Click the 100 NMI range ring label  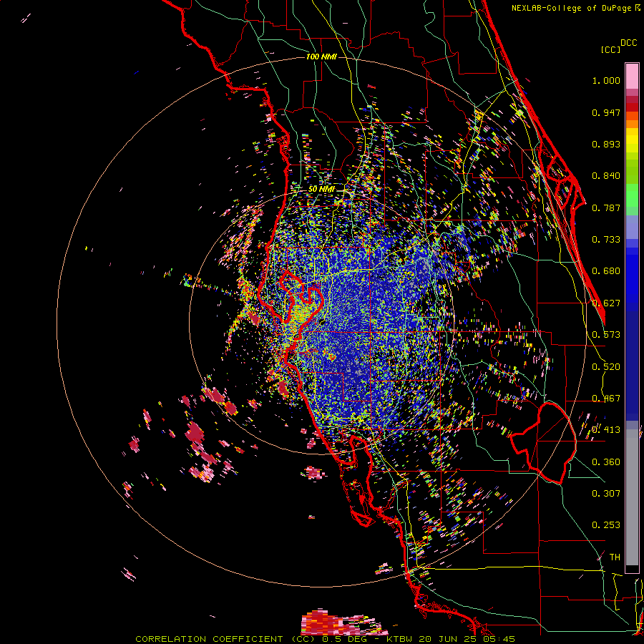pyautogui.click(x=321, y=57)
